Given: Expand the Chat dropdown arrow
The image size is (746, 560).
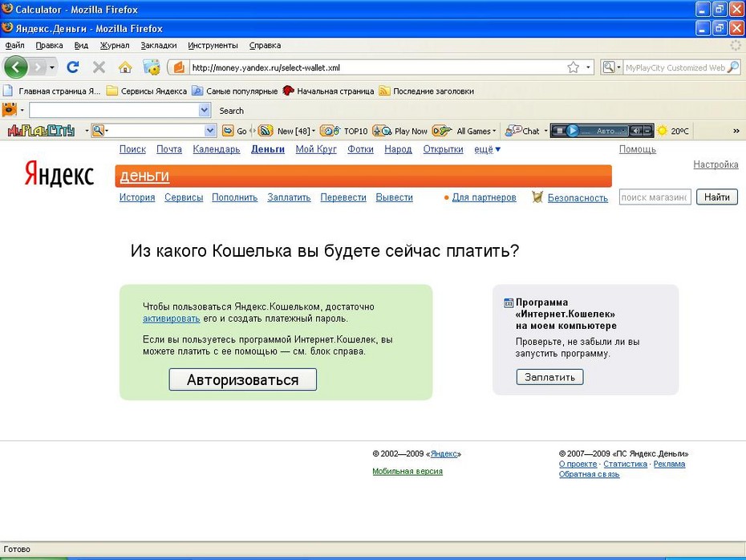Looking at the screenshot, I should point(545,131).
